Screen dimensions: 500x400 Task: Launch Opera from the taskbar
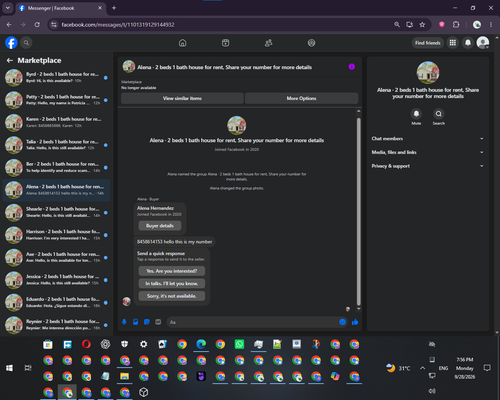[86, 344]
